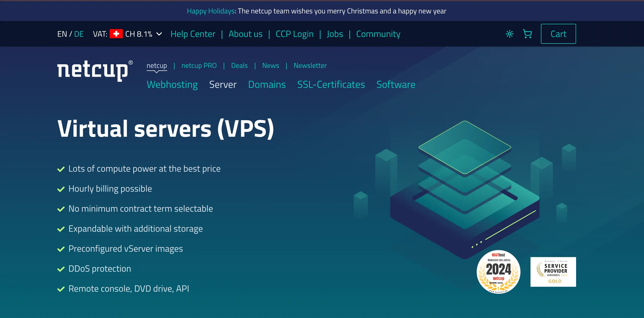The image size is (644, 318).
Task: Click the Service Provider Awards Gold badge
Action: 553,272
